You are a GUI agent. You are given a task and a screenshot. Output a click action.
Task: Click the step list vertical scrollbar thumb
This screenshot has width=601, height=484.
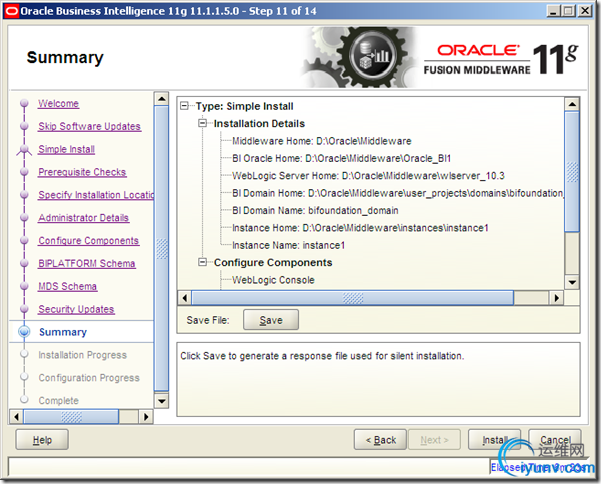pyautogui.click(x=161, y=248)
